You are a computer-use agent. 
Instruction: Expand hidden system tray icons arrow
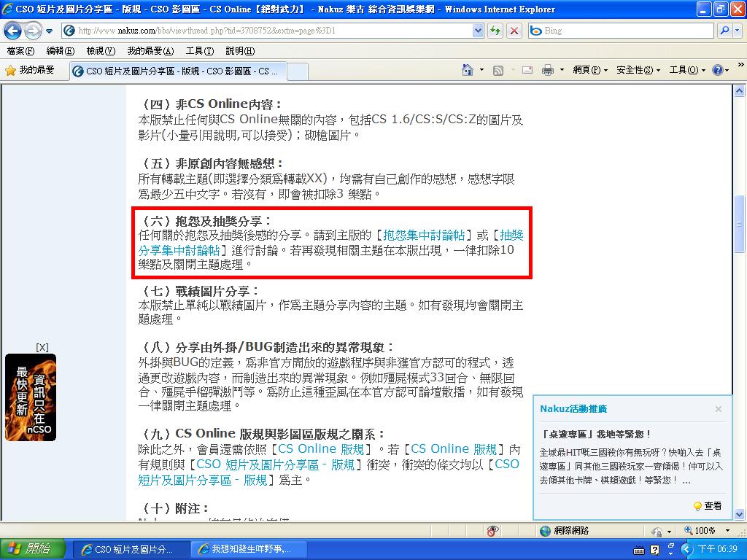click(686, 550)
